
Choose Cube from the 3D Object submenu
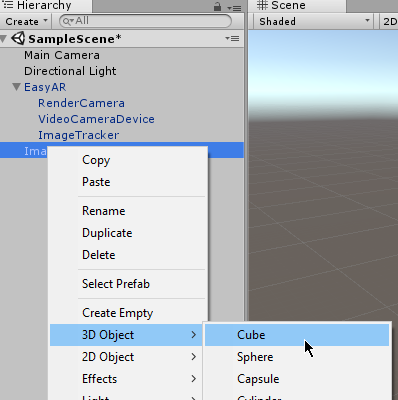[297, 335]
